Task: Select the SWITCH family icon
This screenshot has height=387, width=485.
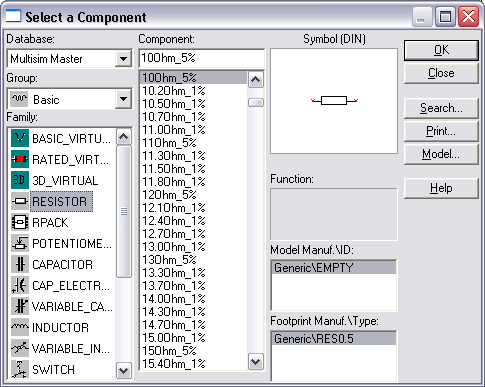Action: click(x=20, y=369)
